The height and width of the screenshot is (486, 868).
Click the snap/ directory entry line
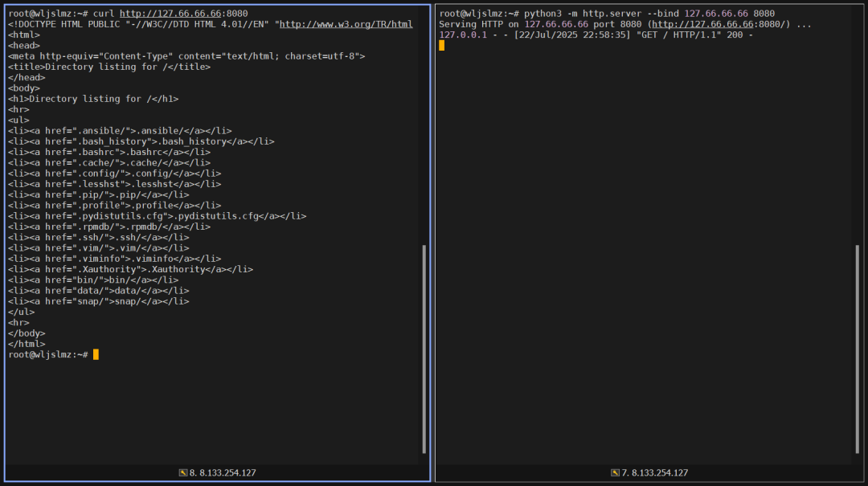[x=98, y=301]
